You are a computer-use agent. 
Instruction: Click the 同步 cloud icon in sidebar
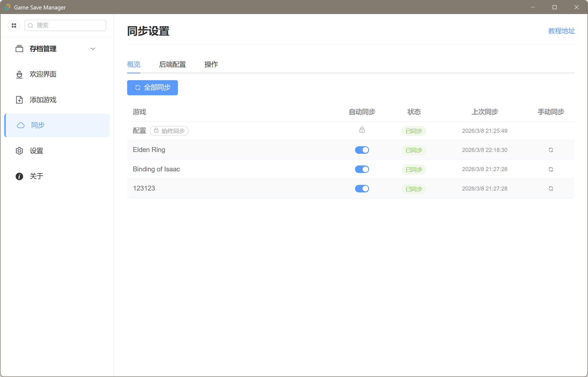(x=21, y=125)
